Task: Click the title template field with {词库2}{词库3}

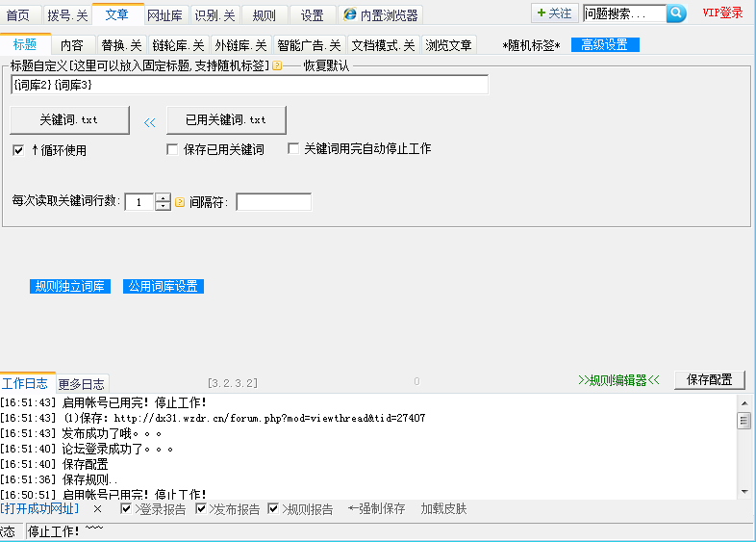Action: [x=249, y=85]
